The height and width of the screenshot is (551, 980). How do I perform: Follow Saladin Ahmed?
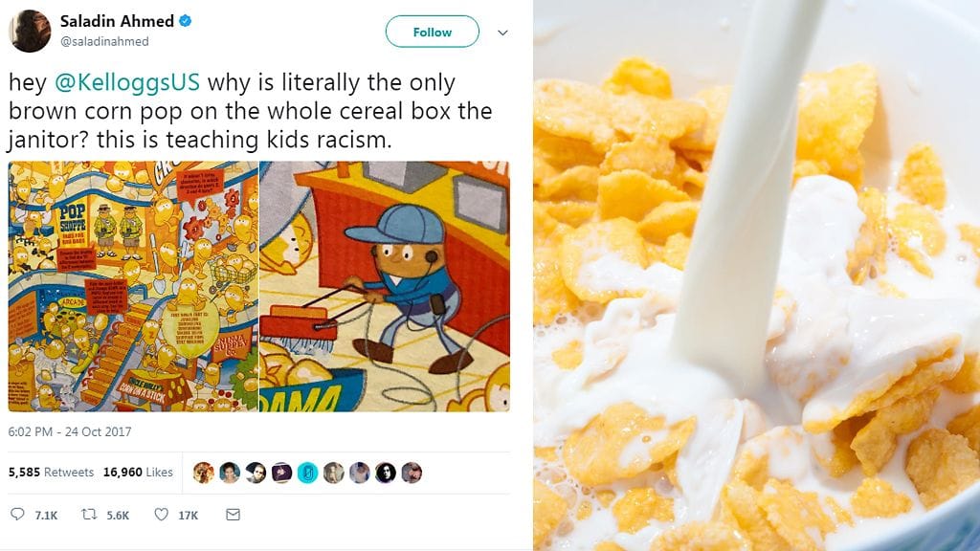433,32
